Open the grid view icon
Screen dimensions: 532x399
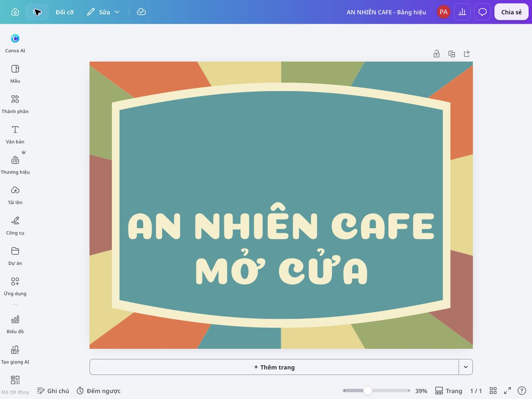tap(493, 391)
